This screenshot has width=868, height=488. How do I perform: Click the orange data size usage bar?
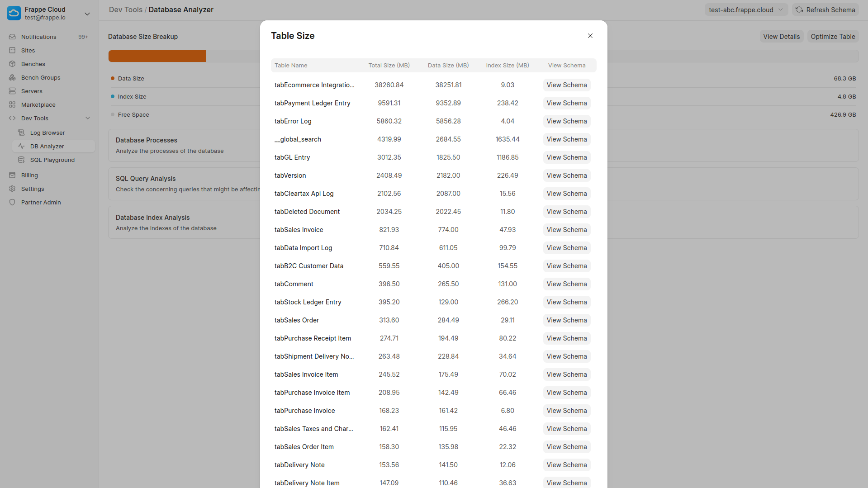tap(157, 56)
